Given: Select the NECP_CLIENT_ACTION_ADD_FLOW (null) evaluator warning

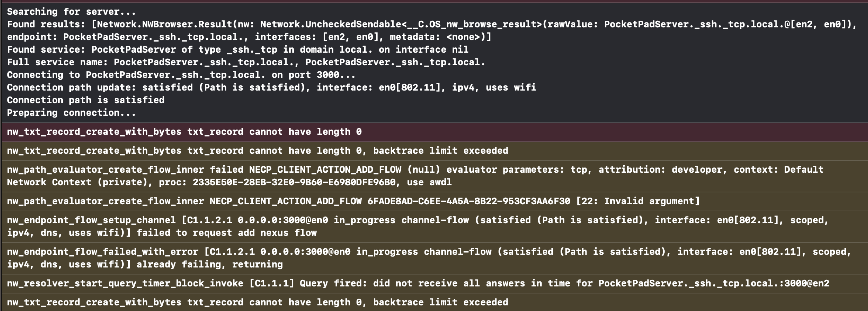Looking at the screenshot, I should coord(435,176).
